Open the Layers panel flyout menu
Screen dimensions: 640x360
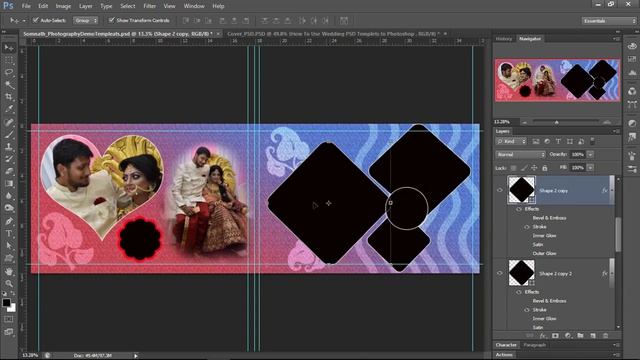(x=615, y=131)
